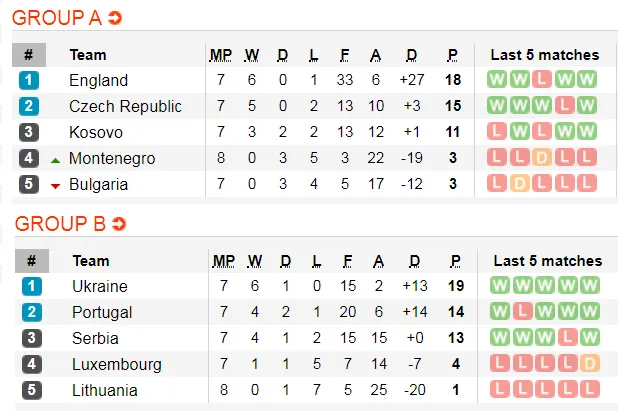Click the Last 5 matches header in Group A
This screenshot has height=411, width=618.
pyautogui.click(x=544, y=55)
